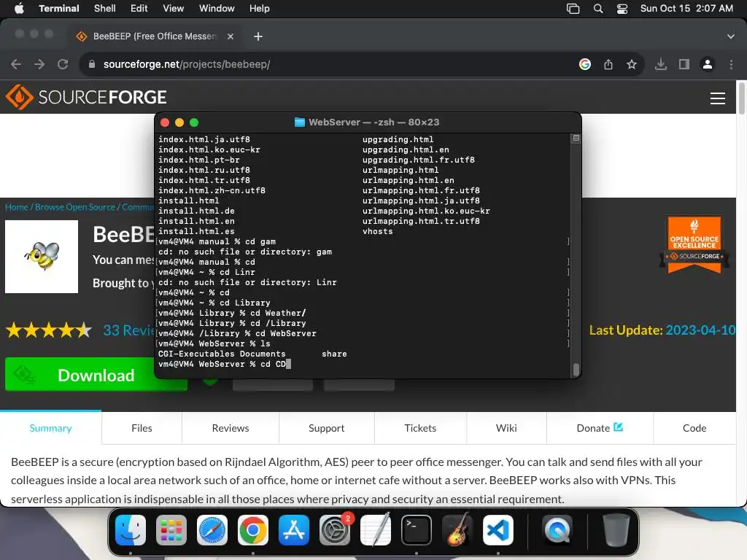This screenshot has width=747, height=560.
Task: Open Chrome three-dot menu
Action: (x=731, y=64)
